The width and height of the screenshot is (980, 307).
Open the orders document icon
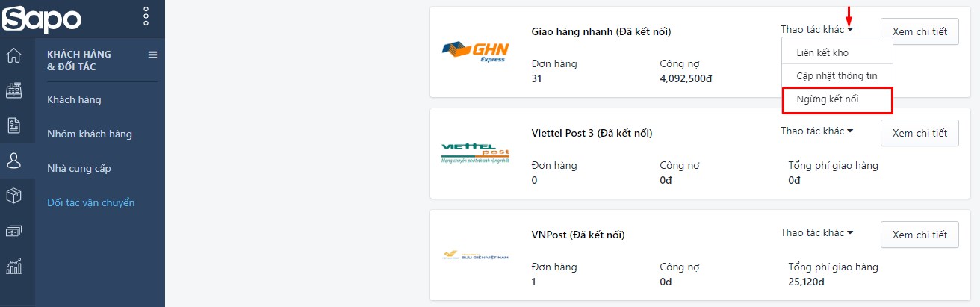pyautogui.click(x=13, y=125)
